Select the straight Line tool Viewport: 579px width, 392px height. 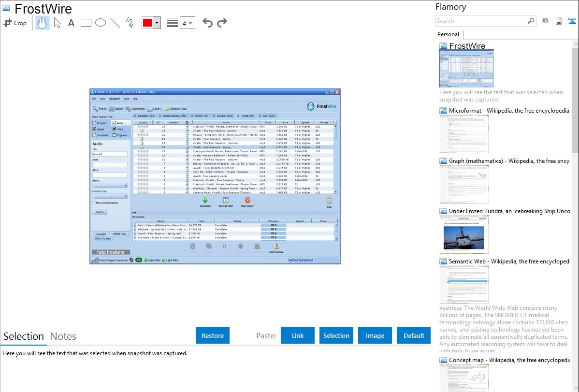[x=115, y=23]
